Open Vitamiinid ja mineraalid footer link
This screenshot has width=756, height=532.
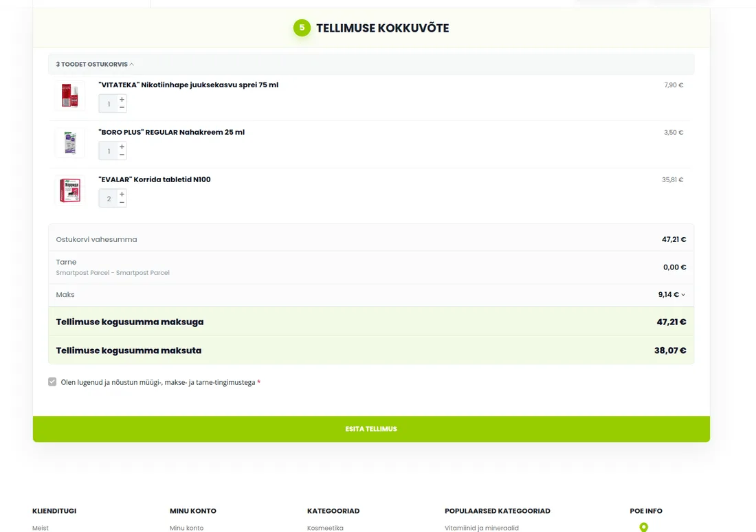482,528
